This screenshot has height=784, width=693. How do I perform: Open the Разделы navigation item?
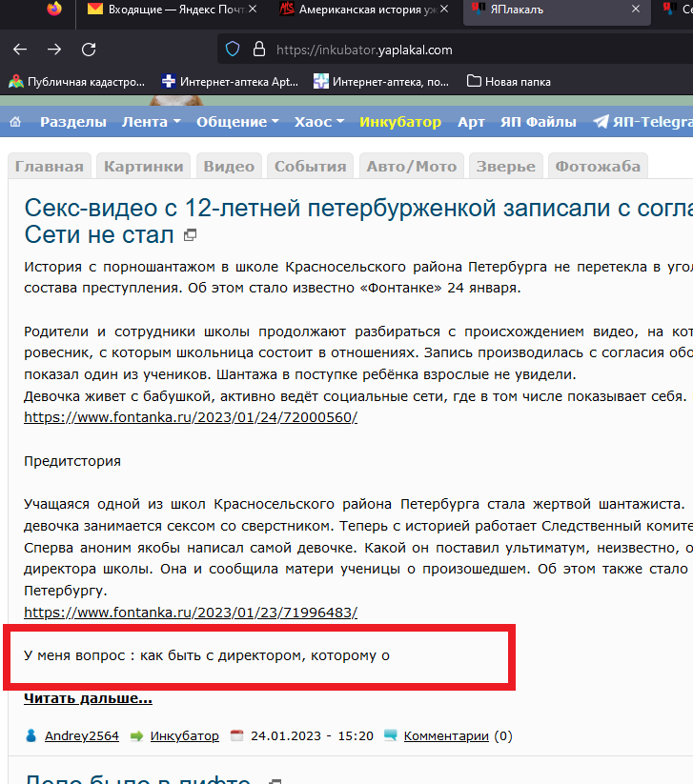pos(73,122)
